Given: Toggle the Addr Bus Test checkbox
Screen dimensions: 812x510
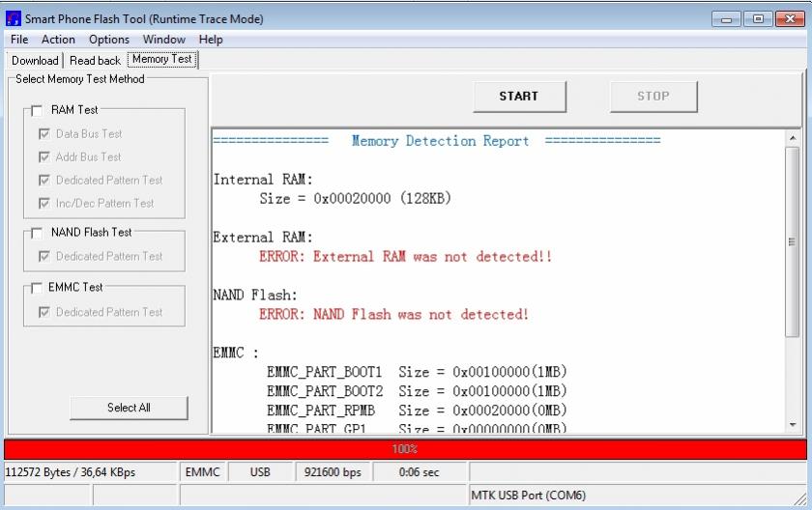Looking at the screenshot, I should click(x=44, y=156).
